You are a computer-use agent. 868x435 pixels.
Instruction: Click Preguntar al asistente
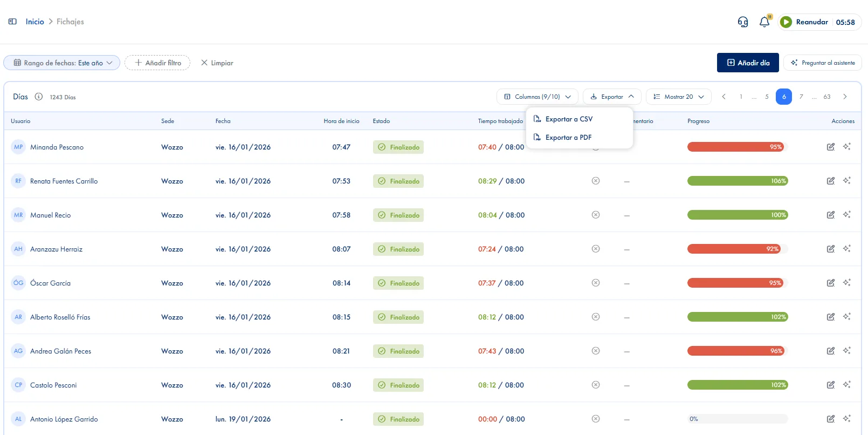[823, 63]
